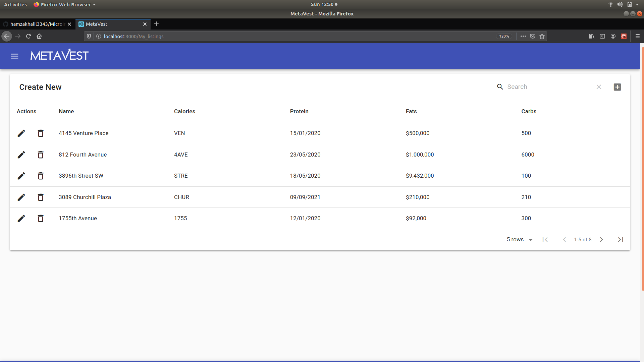Expand the 5 rows per-page dropdown
644x362 pixels.
coord(520,239)
